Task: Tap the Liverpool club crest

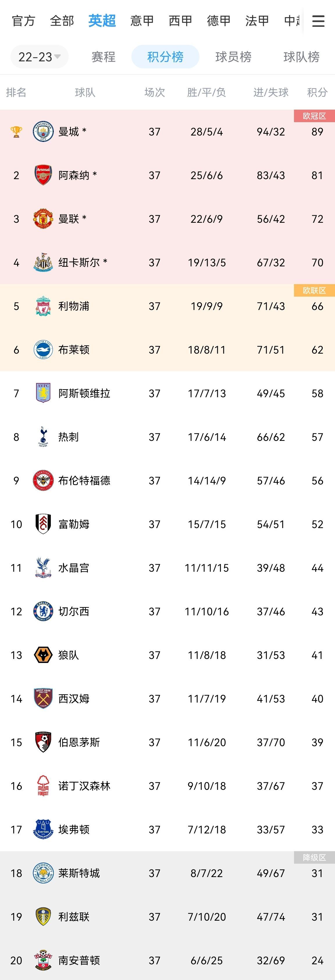Action: [x=43, y=306]
